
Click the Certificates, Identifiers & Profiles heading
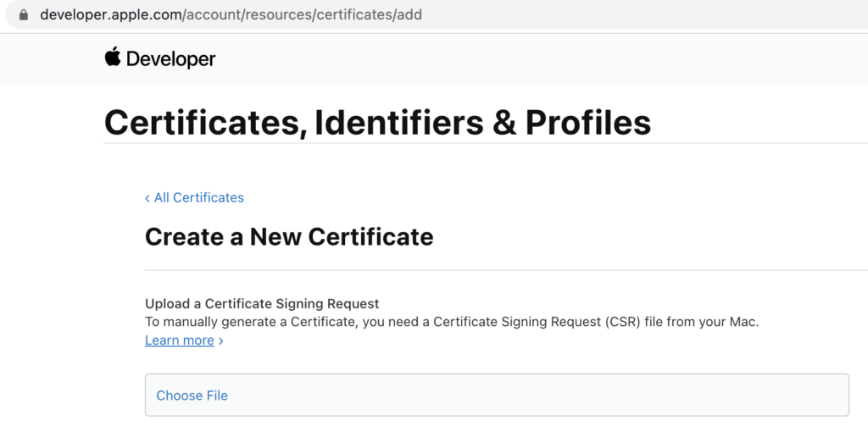(x=377, y=123)
